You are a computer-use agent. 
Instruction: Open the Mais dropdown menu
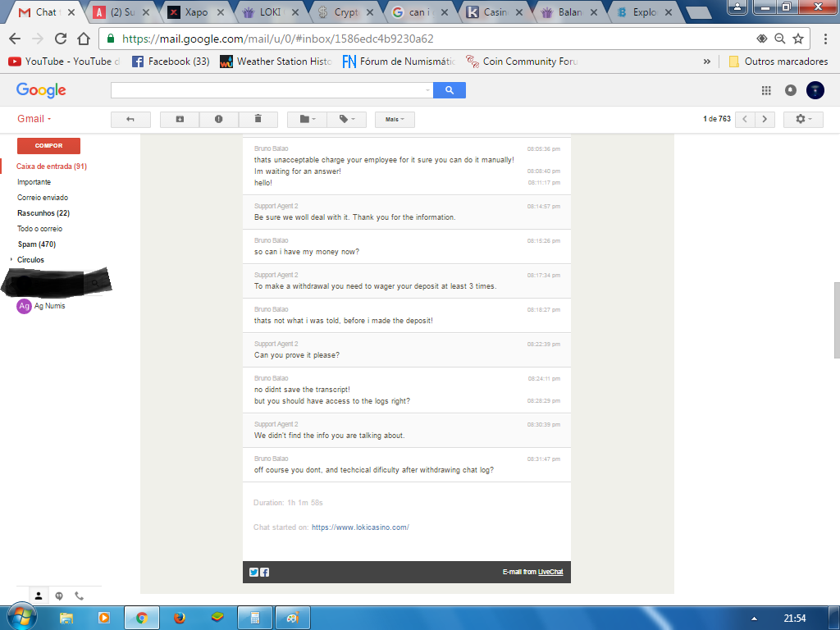(395, 120)
